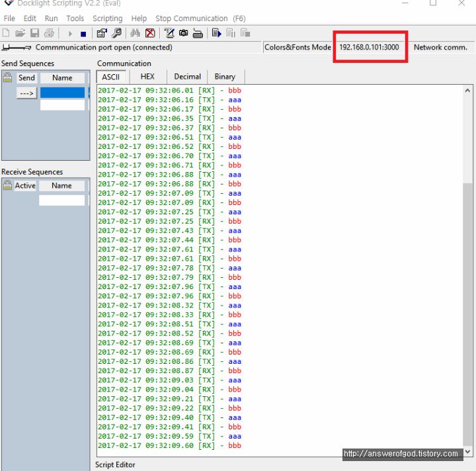476x471 pixels.
Task: Click Name header in Send Sequences
Action: [62, 78]
